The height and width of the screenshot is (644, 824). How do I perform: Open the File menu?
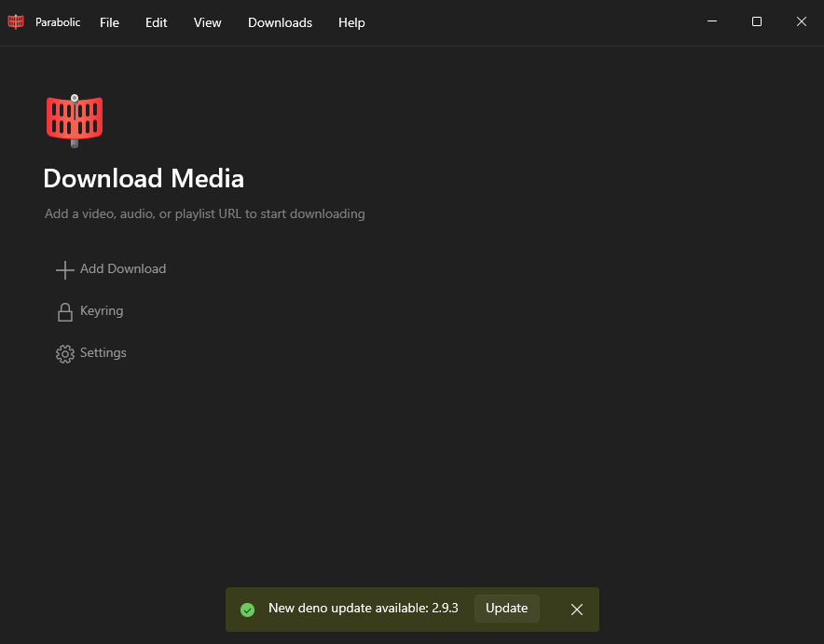pyautogui.click(x=109, y=22)
